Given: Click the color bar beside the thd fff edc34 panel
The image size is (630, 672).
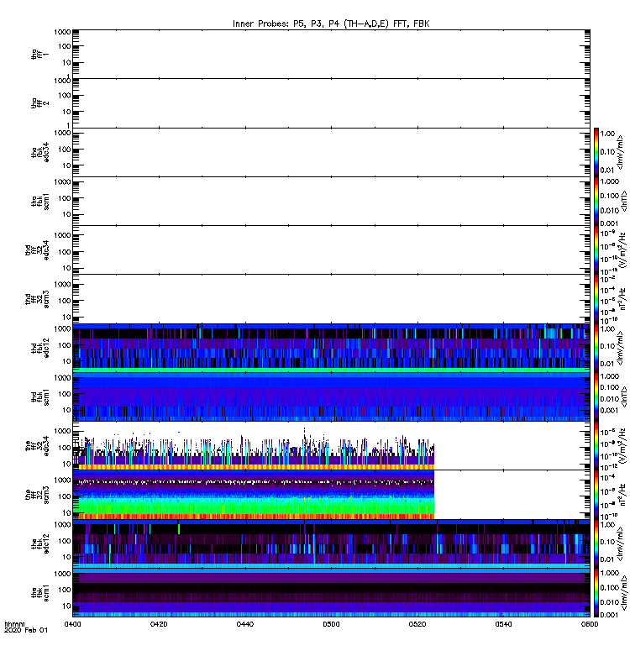Looking at the screenshot, I should [596, 249].
